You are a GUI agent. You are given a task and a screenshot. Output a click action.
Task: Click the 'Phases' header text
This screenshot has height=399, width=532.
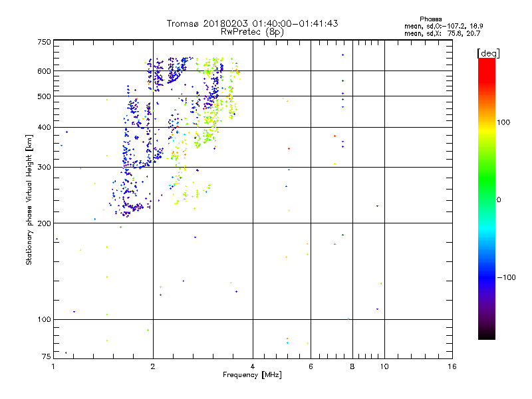[x=430, y=19]
